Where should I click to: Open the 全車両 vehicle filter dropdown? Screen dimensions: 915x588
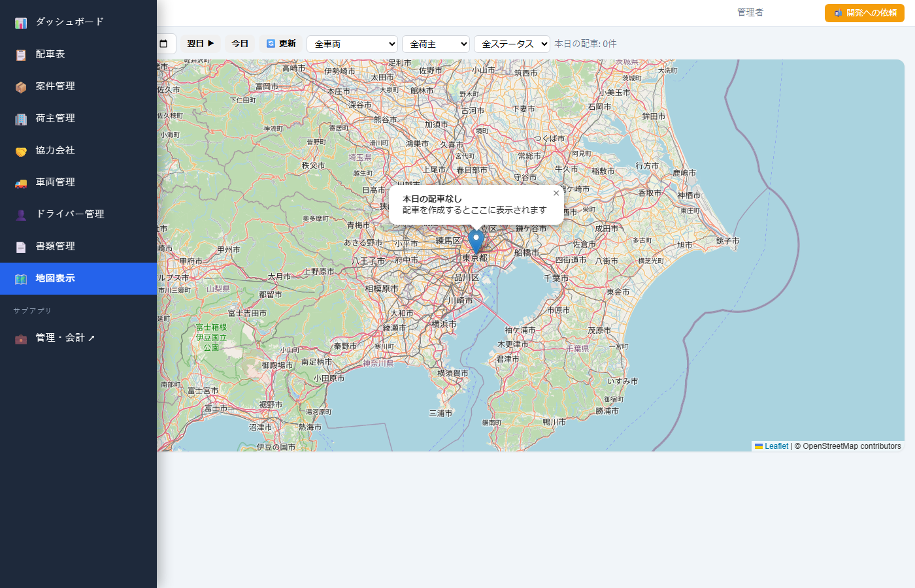click(352, 44)
